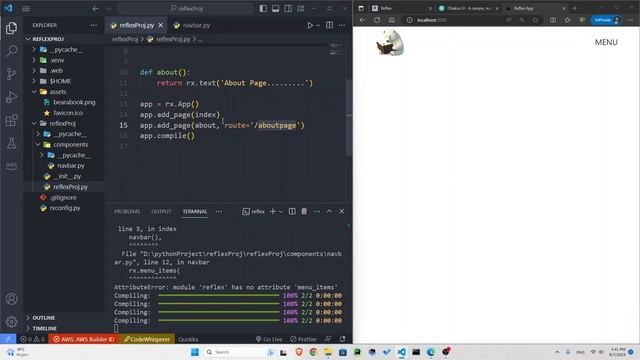Screen dimensions: 640x360
Task: Close the terminal panel
Action: [342, 211]
